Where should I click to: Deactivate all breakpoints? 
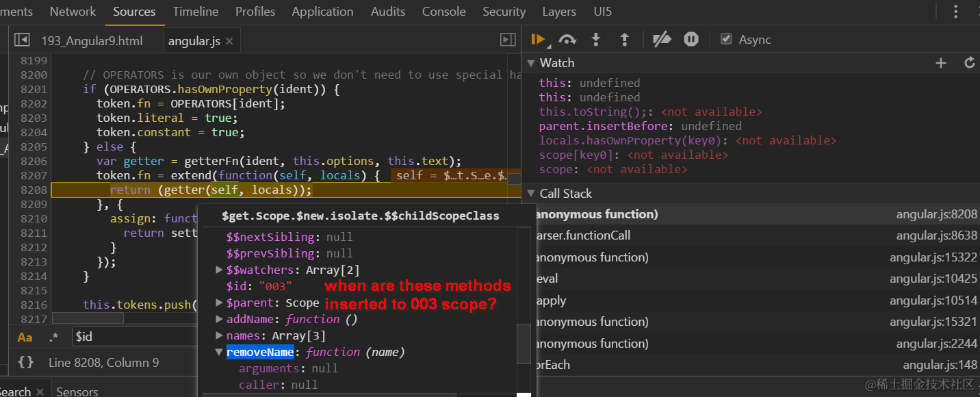[x=662, y=40]
